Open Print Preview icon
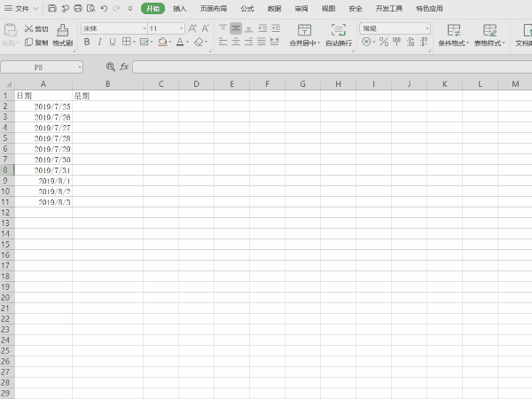This screenshot has width=532, height=399. tap(91, 9)
